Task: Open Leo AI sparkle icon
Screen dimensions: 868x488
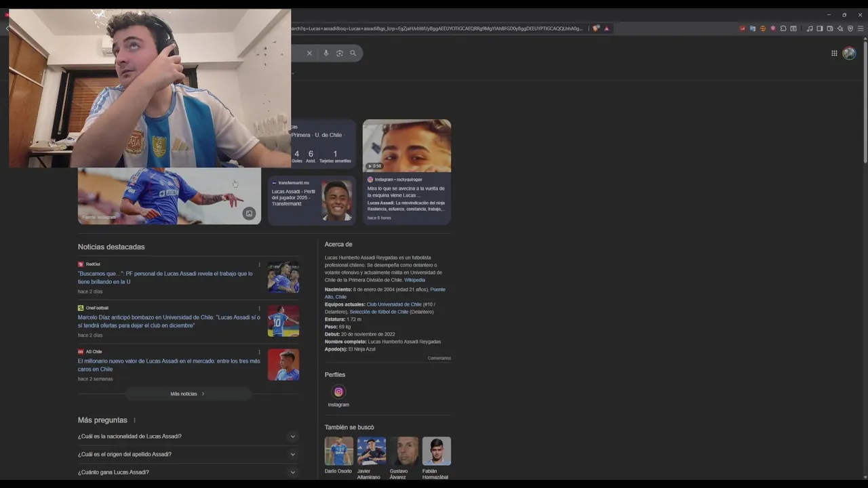Action: coord(840,28)
